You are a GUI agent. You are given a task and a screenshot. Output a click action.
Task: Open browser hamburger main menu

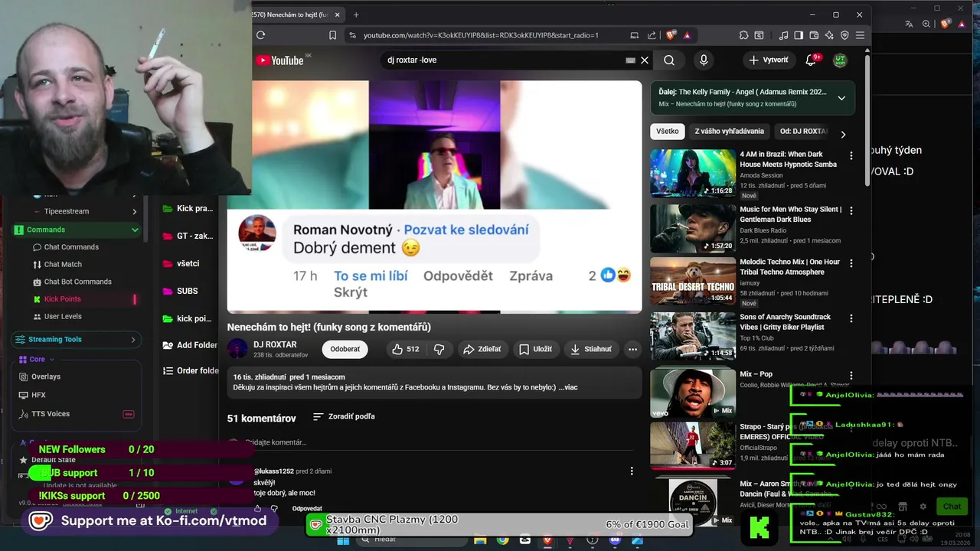point(860,35)
